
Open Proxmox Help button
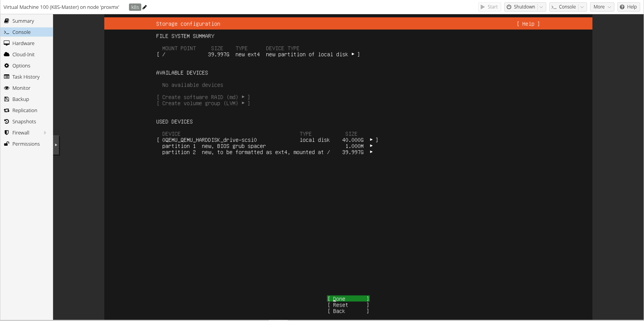tap(629, 7)
